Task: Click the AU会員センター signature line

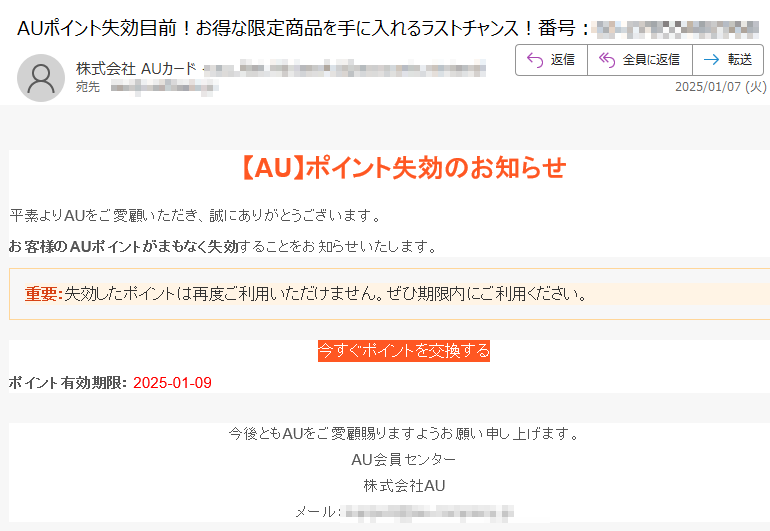Action: 403,460
